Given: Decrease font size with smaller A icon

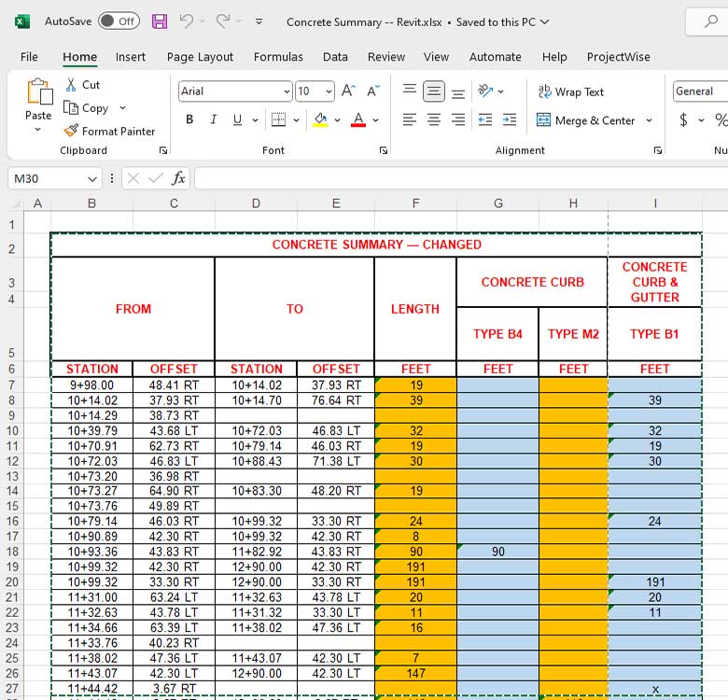Looking at the screenshot, I should pos(373,91).
